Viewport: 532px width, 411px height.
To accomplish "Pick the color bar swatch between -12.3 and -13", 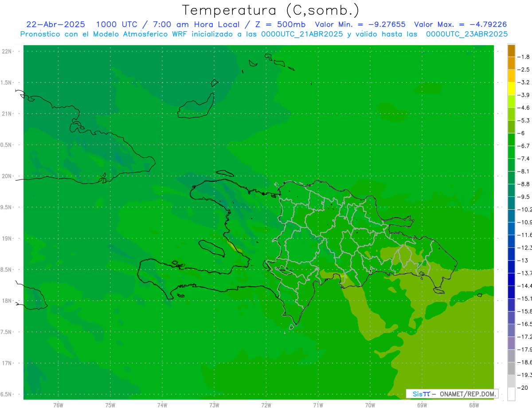I will 511,254.
